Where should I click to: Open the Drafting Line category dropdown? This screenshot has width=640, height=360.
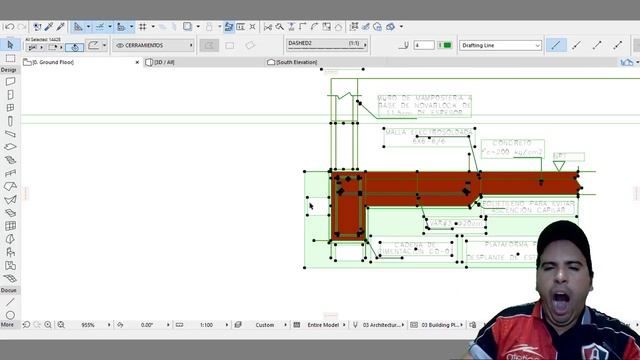(500, 45)
